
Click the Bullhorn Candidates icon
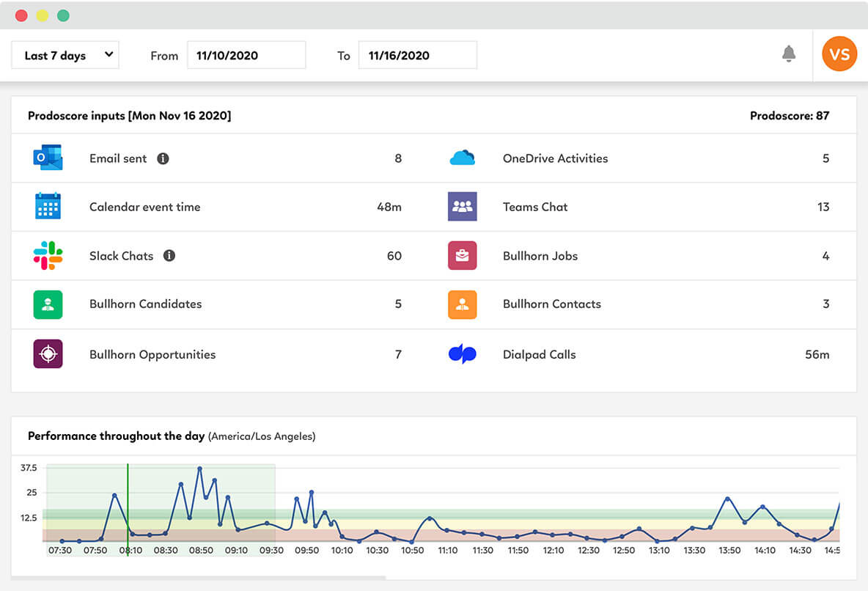[x=48, y=304]
